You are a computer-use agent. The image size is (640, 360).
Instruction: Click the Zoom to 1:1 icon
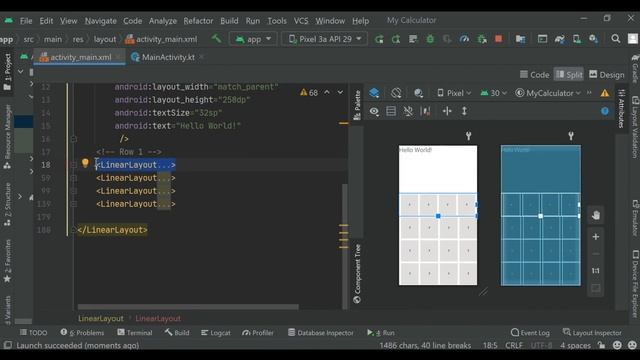[596, 271]
